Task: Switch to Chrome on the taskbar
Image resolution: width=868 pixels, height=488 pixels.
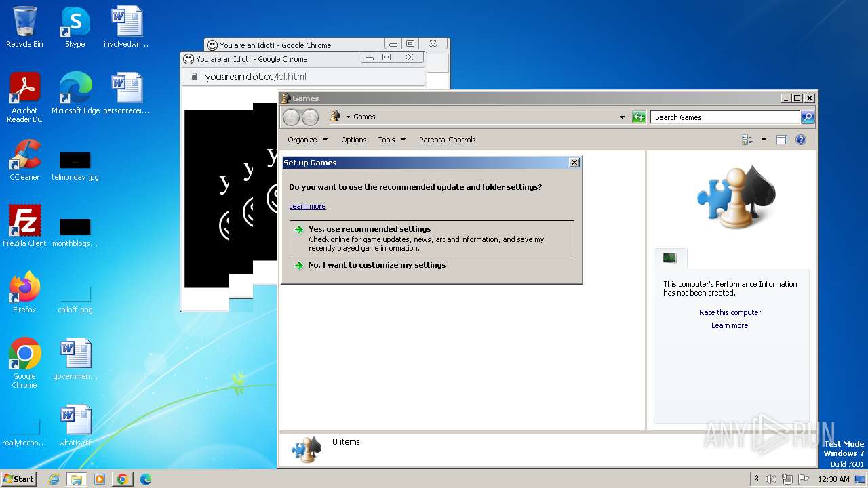Action: [123, 479]
